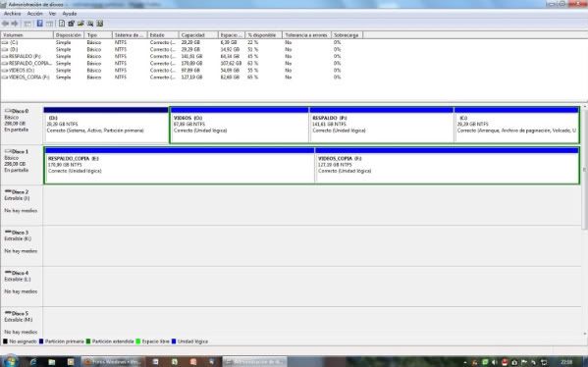The image size is (588, 367).
Task: Click the magnifier search icon in toolbar
Action: (90, 24)
